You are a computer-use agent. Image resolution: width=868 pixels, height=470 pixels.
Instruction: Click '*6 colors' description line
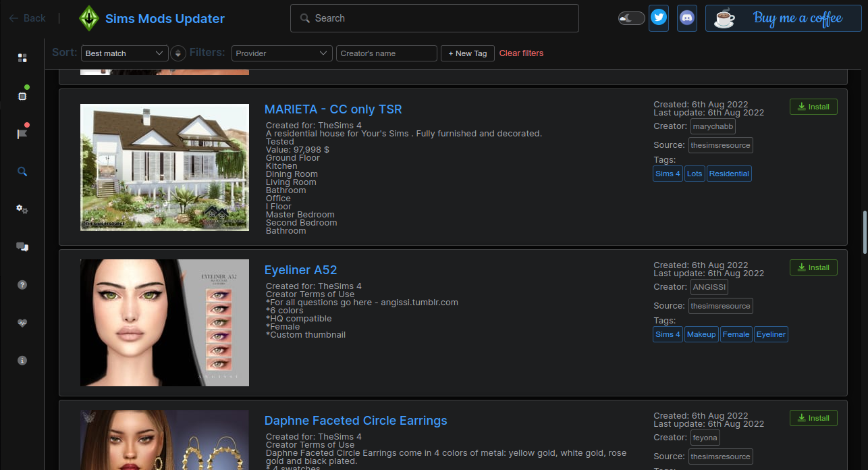(x=285, y=311)
